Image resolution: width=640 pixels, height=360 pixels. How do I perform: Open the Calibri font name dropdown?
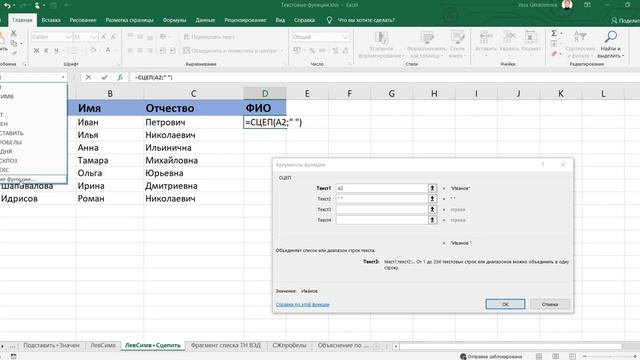coord(68,37)
